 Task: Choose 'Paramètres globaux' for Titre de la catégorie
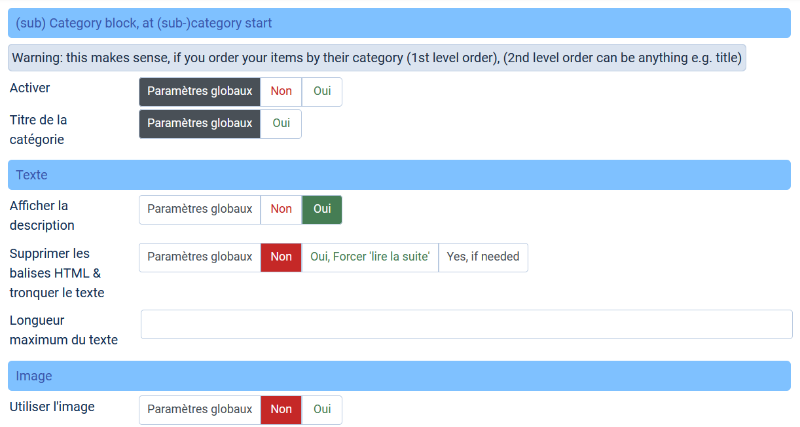point(199,123)
